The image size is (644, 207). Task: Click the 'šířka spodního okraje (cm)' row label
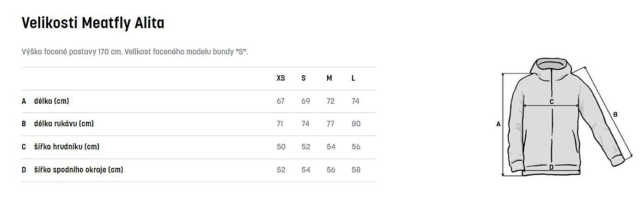pos(79,170)
